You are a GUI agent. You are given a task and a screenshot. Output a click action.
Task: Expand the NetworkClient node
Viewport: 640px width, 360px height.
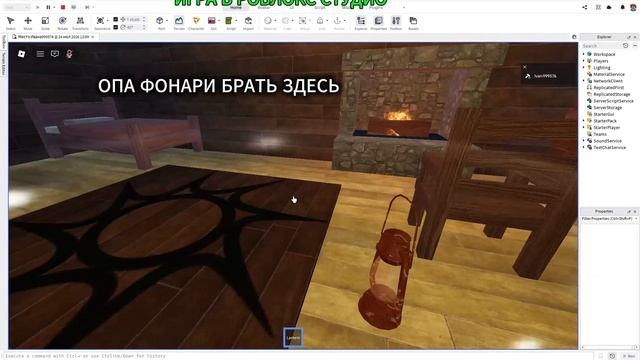coord(583,81)
